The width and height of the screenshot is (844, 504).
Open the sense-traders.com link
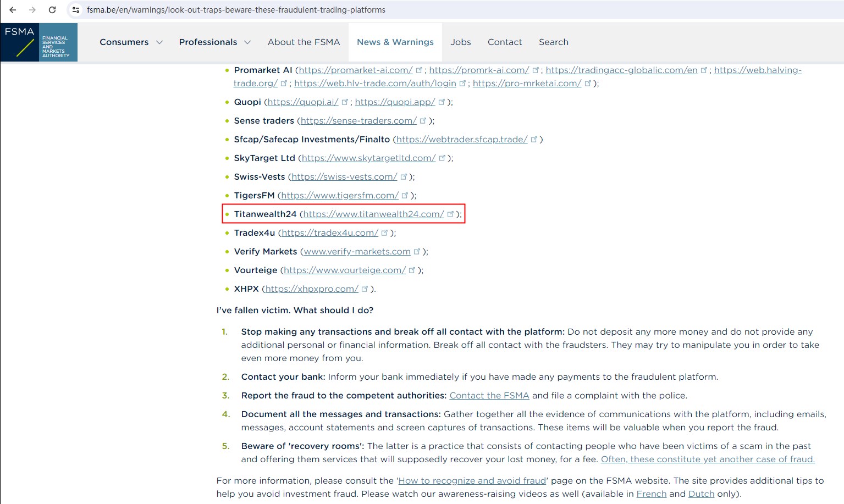[x=358, y=121]
